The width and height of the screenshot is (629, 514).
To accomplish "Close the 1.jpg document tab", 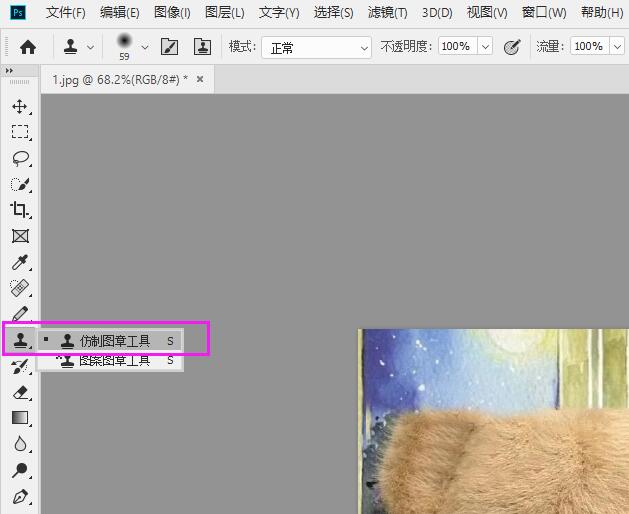I will point(200,79).
